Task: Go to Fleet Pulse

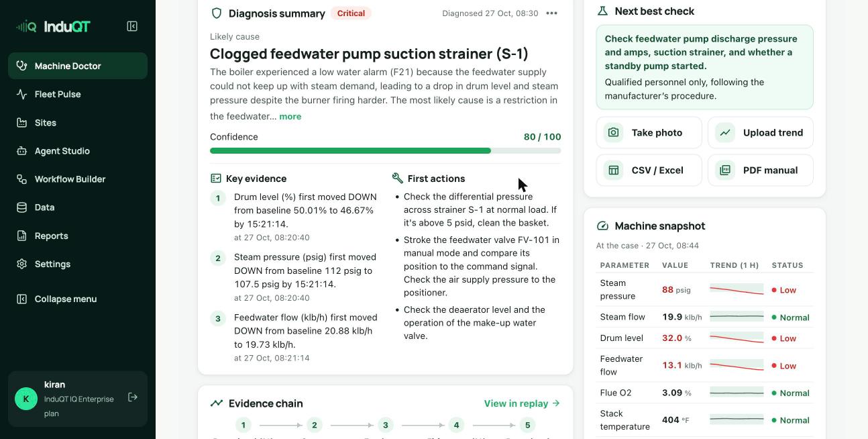Action: click(78, 94)
